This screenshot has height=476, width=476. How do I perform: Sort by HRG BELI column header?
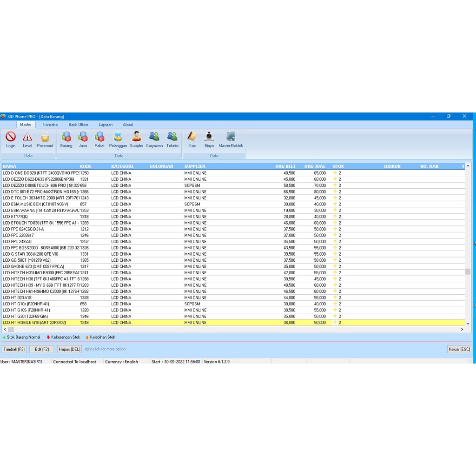[285, 166]
